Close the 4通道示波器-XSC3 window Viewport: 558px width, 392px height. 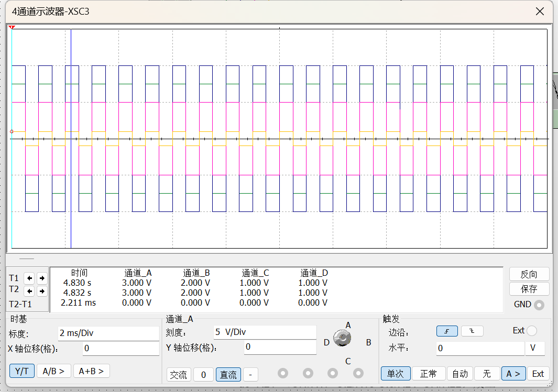tap(540, 12)
